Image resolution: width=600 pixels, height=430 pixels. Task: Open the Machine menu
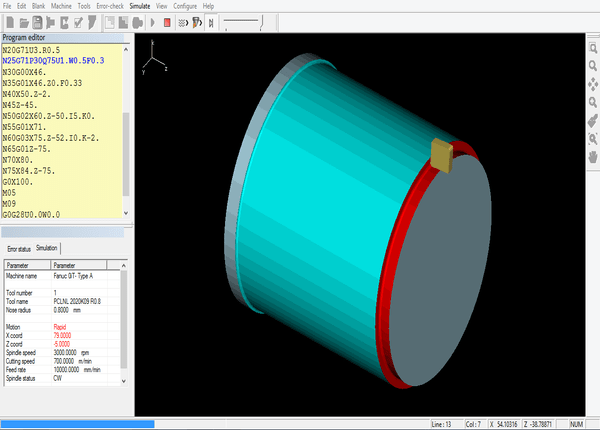coord(61,6)
